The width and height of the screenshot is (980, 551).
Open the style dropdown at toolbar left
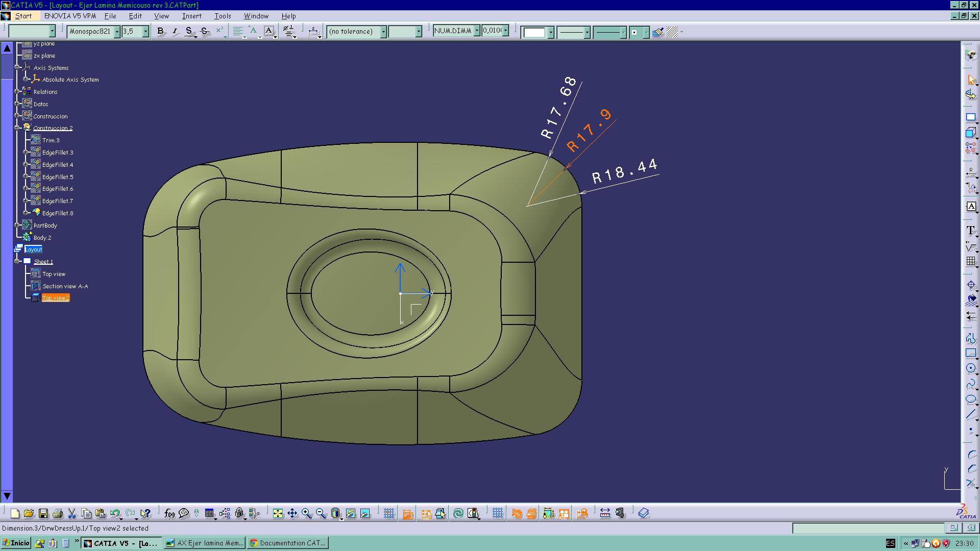[x=52, y=32]
